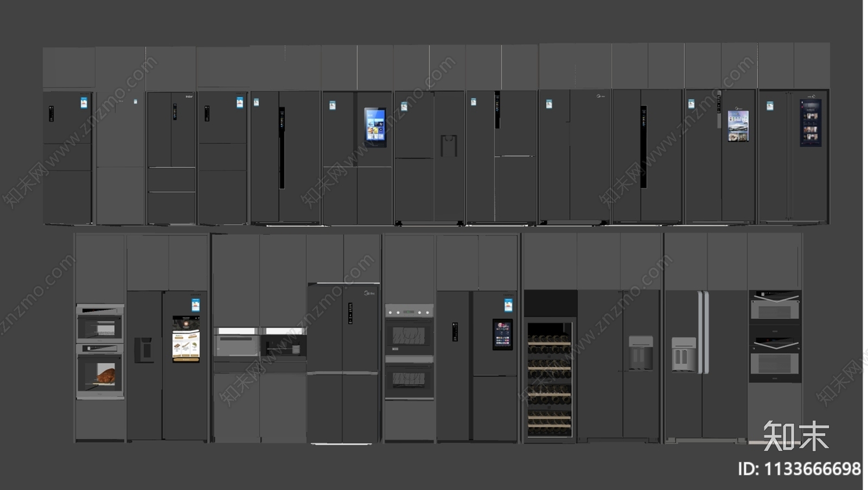Select the silver built-in steam oven in bottom row
The width and height of the screenshot is (868, 490).
(x=236, y=344)
